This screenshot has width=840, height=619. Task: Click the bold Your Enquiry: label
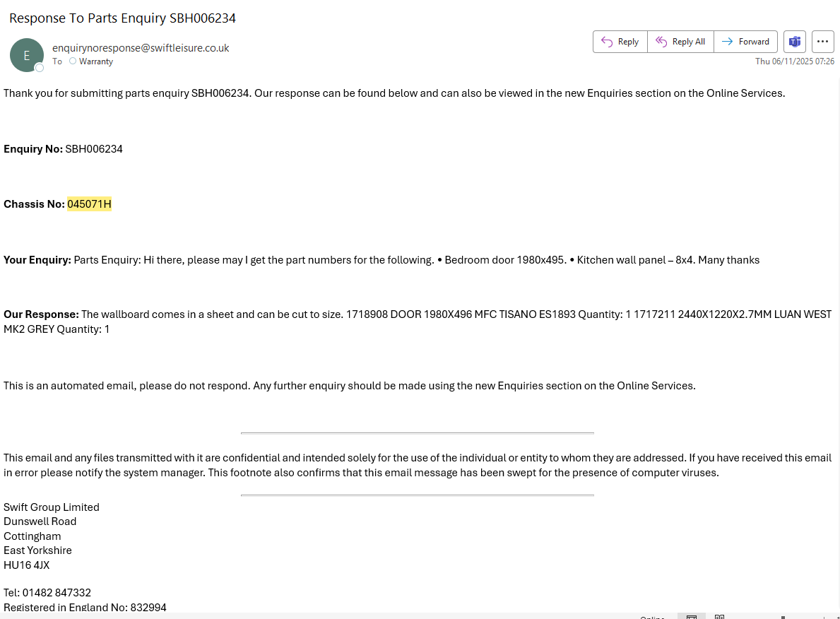tap(37, 260)
